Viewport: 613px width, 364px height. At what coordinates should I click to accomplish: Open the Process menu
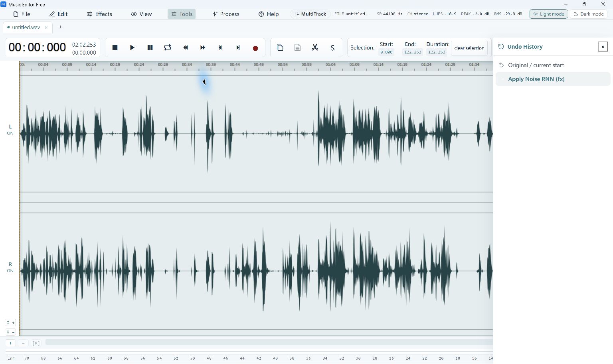click(225, 14)
